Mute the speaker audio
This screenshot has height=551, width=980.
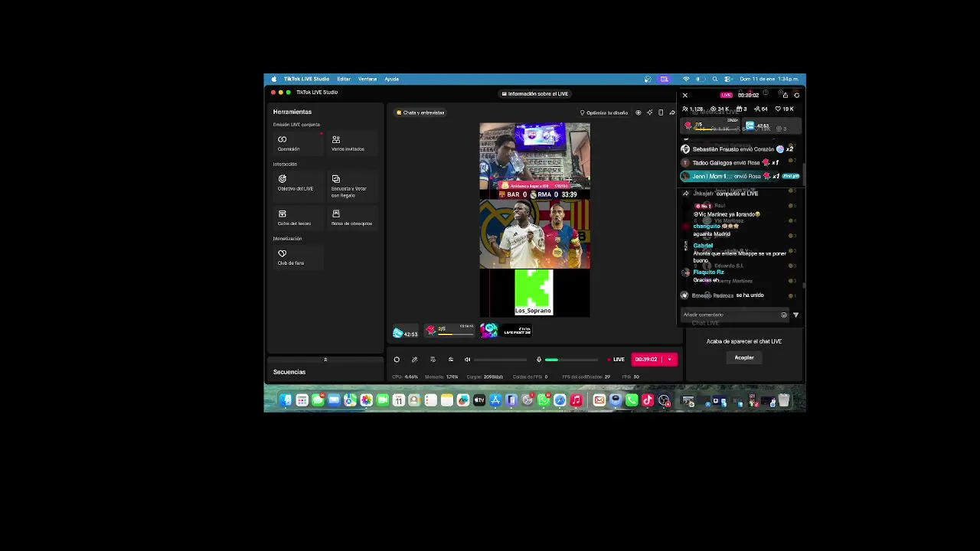pyautogui.click(x=467, y=360)
